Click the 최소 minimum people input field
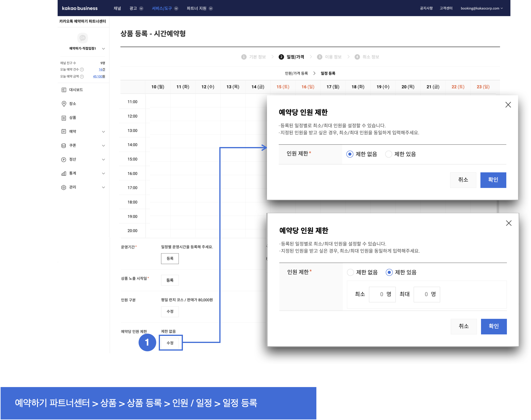This screenshot has width=531, height=420. click(x=382, y=294)
